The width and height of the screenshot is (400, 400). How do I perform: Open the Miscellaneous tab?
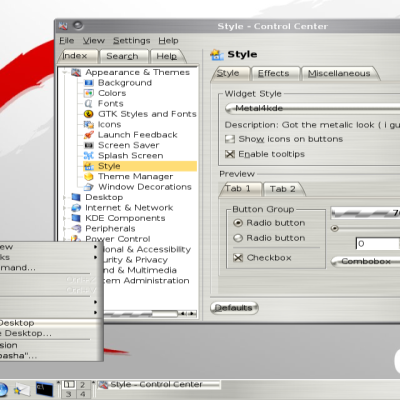pos(340,74)
